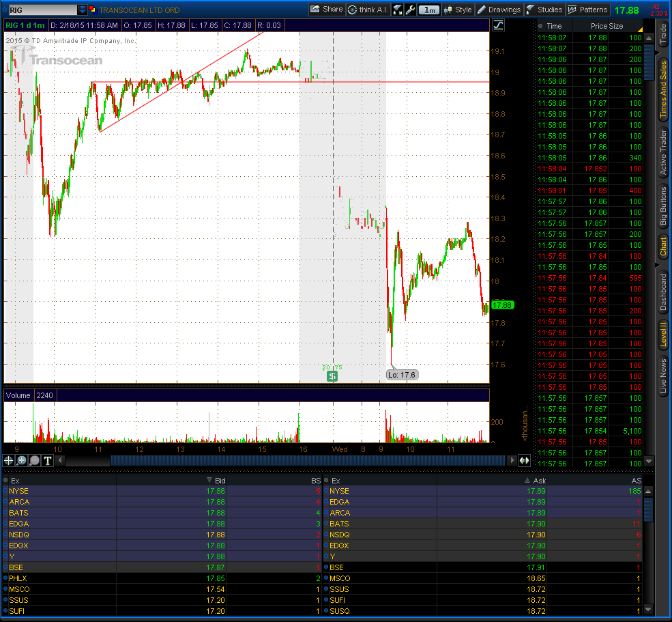Click Level II scroll up arrow

click(648, 491)
